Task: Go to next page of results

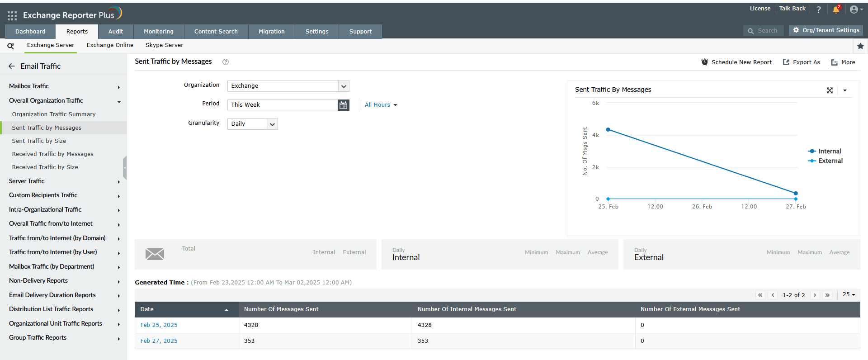Action: 815,295
